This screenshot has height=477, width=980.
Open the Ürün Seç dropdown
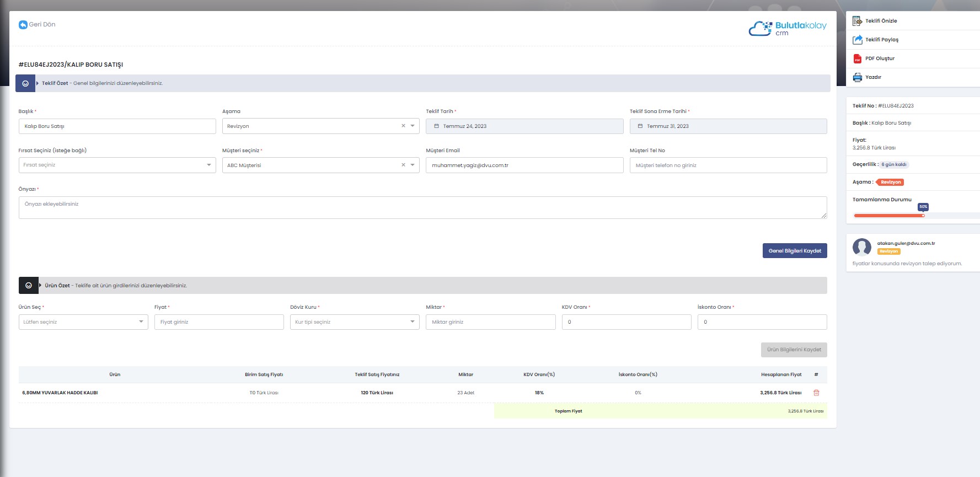(141, 322)
